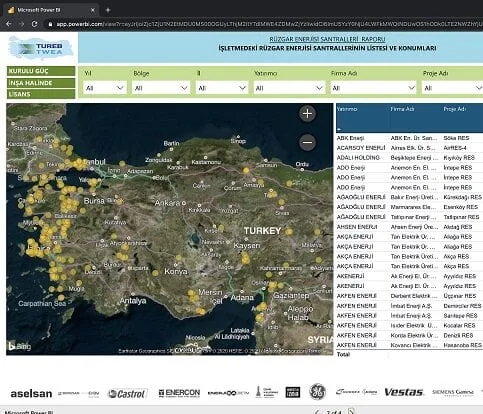The image size is (483, 414).
Task: Open the İl filter dropdown
Action: pyautogui.click(x=222, y=88)
